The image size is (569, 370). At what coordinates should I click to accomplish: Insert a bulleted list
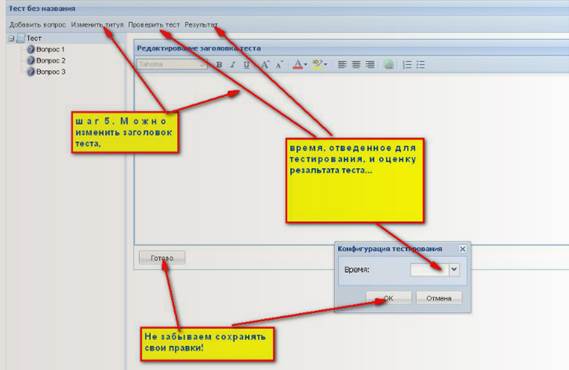[x=421, y=65]
